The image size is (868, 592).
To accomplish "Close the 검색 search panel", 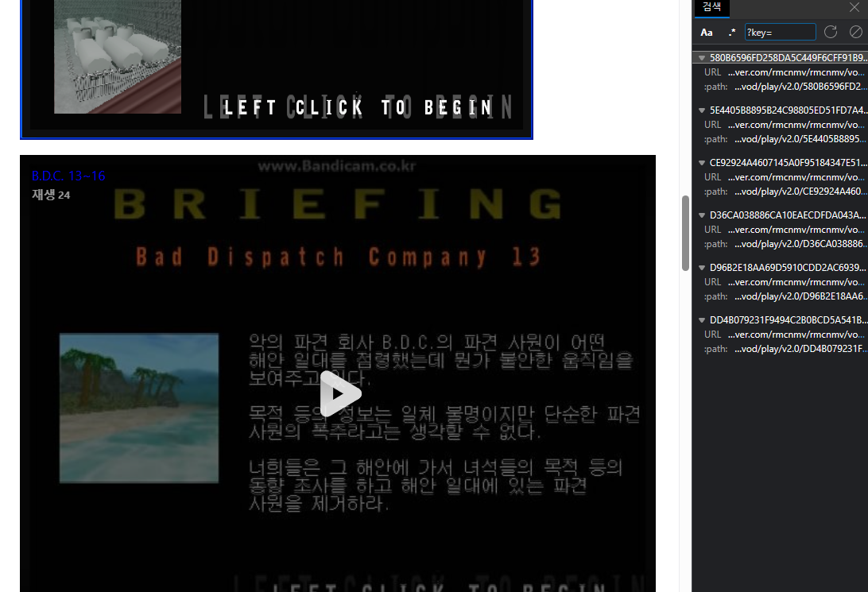I will click(854, 7).
